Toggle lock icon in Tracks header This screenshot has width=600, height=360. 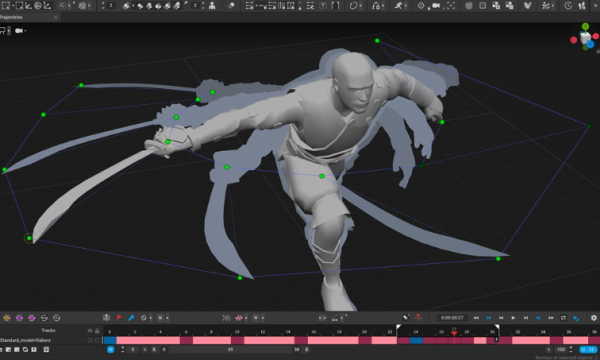[x=97, y=330]
